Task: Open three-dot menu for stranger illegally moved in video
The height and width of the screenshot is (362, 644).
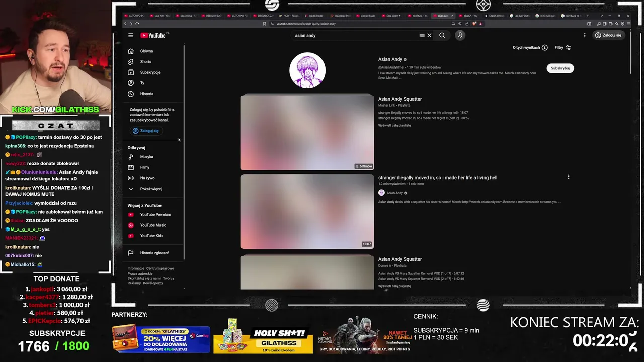Action: click(x=569, y=177)
